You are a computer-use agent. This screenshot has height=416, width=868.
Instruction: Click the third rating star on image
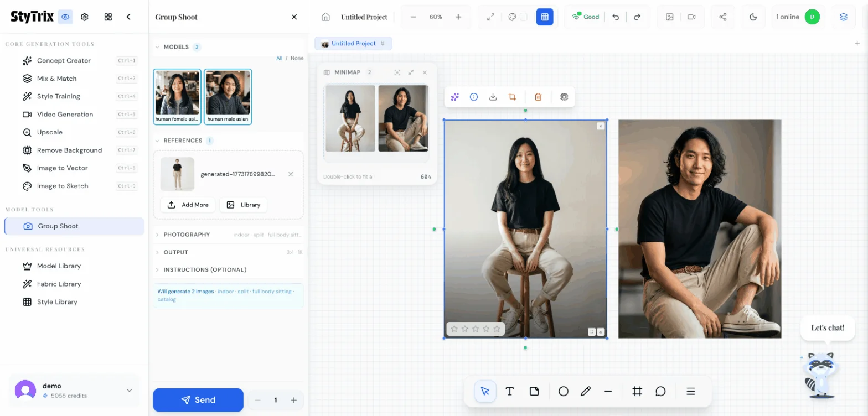(476, 329)
